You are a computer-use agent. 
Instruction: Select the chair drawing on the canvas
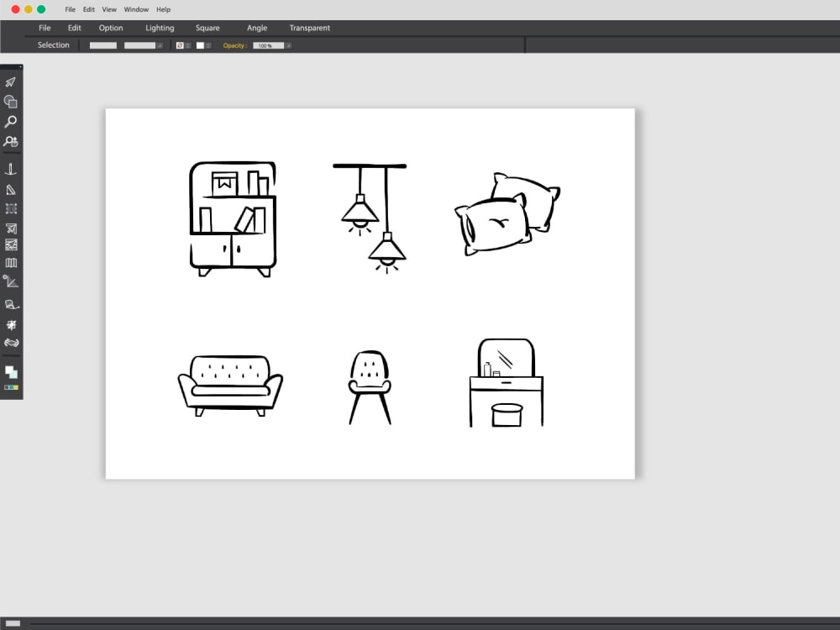point(370,387)
